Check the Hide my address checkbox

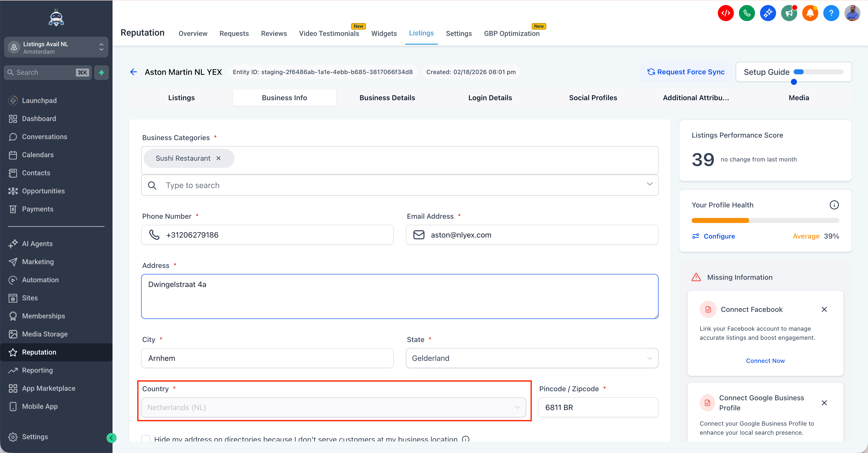click(x=146, y=439)
